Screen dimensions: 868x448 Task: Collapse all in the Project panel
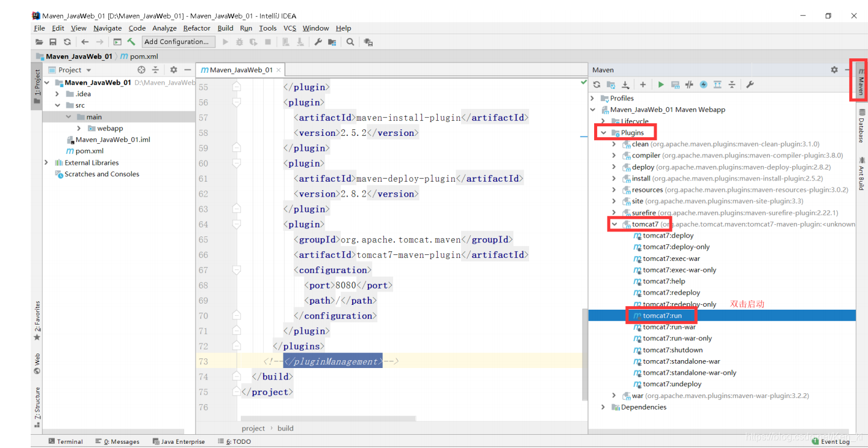[155, 70]
